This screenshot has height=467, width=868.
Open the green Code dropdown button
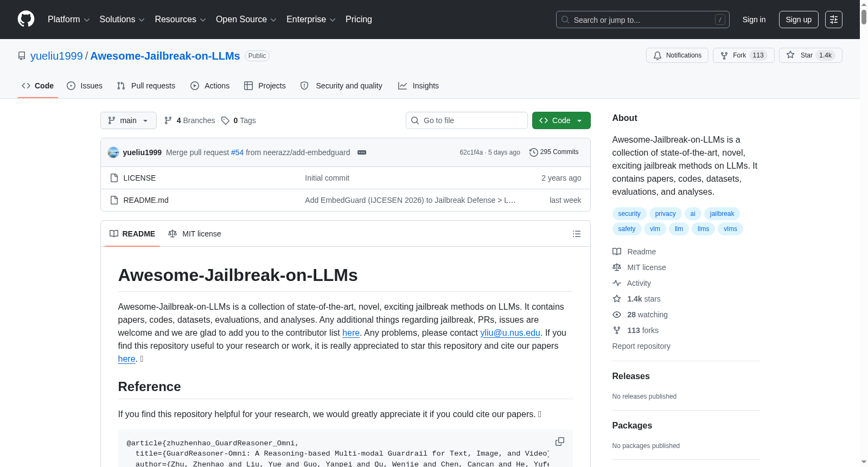(561, 120)
